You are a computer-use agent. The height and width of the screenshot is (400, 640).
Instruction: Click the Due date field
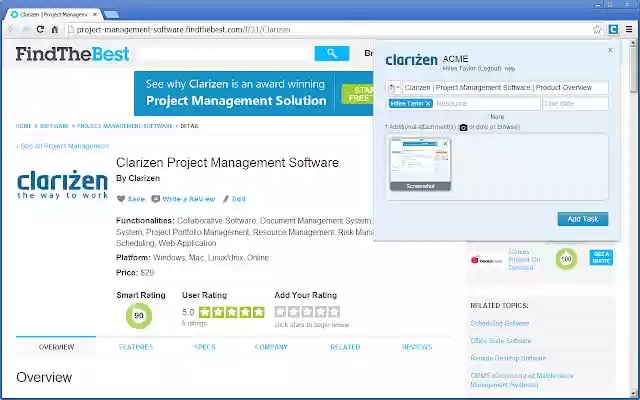click(x=576, y=104)
